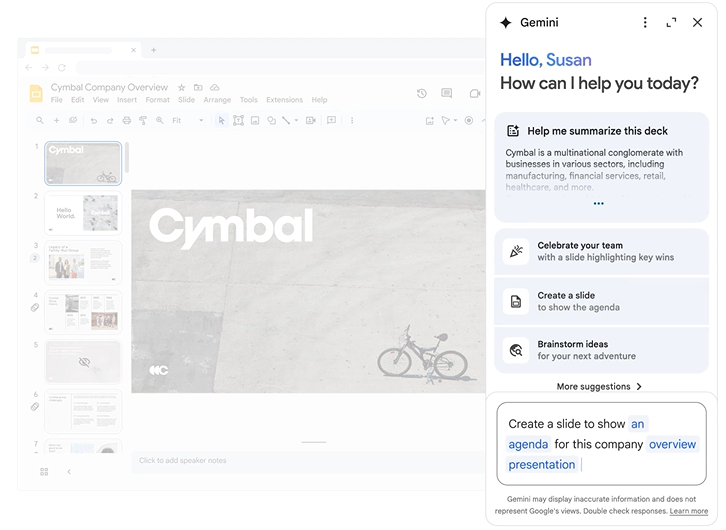
Task: Click the Slides home logo icon
Action: [36, 93]
